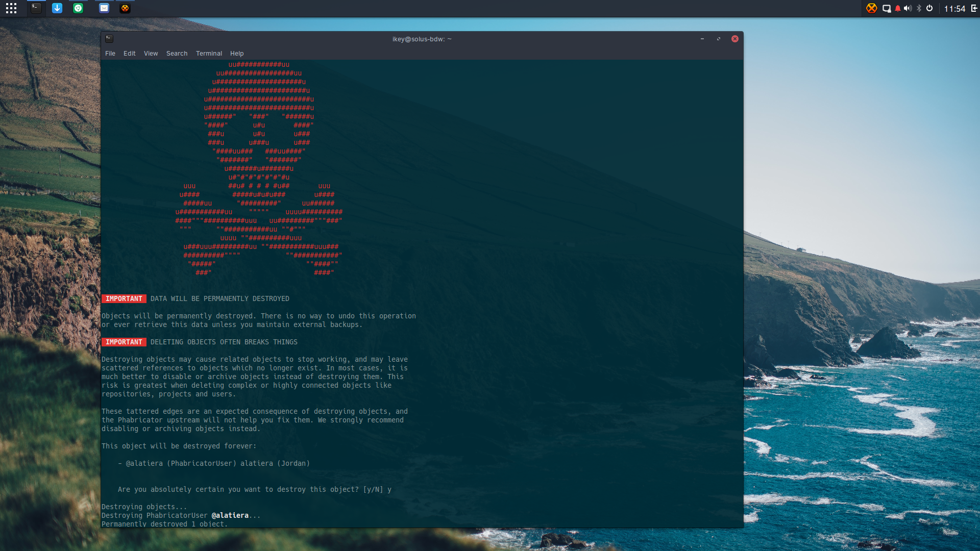Open the volume speaker indicator
Screen dimensions: 980x551
point(908,8)
